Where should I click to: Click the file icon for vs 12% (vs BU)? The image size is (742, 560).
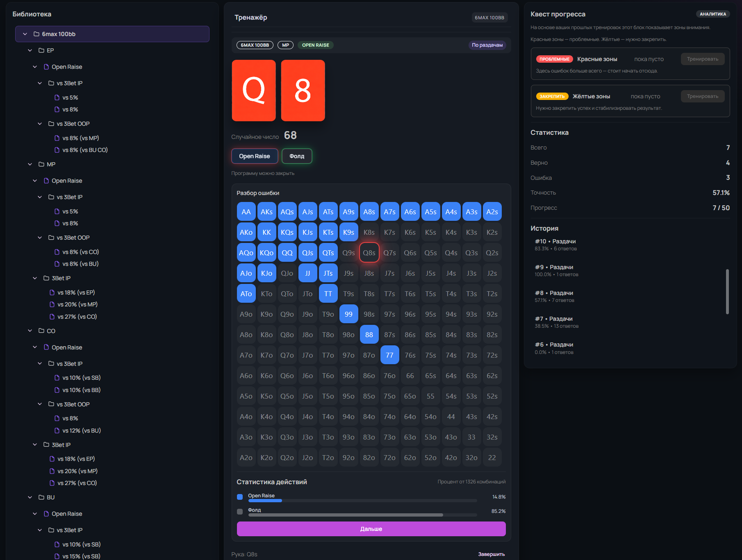(57, 430)
